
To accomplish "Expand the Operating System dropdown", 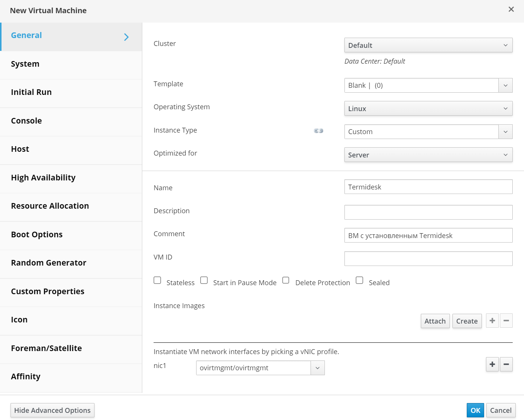I will [428, 108].
